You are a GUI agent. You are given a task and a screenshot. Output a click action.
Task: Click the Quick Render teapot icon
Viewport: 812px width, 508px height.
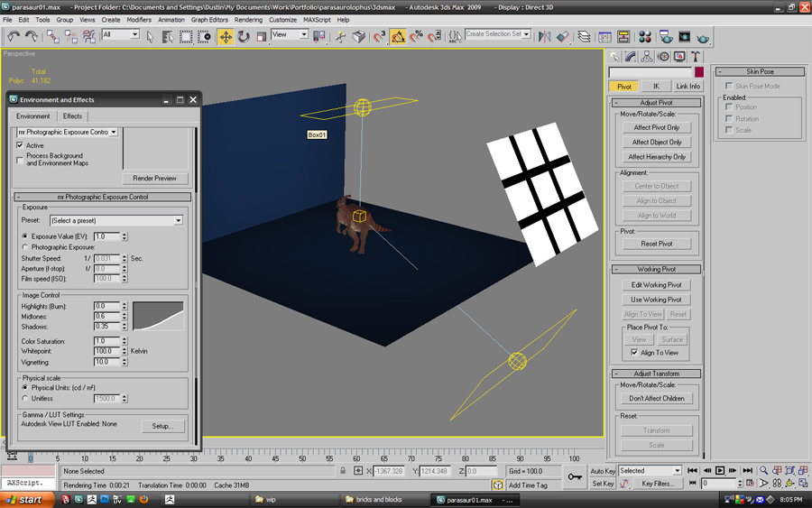[703, 37]
